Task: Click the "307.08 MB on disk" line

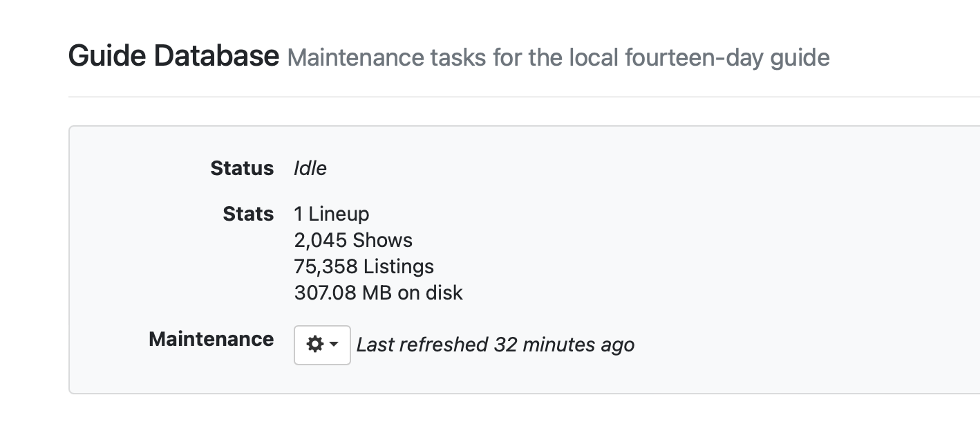Action: click(x=378, y=293)
